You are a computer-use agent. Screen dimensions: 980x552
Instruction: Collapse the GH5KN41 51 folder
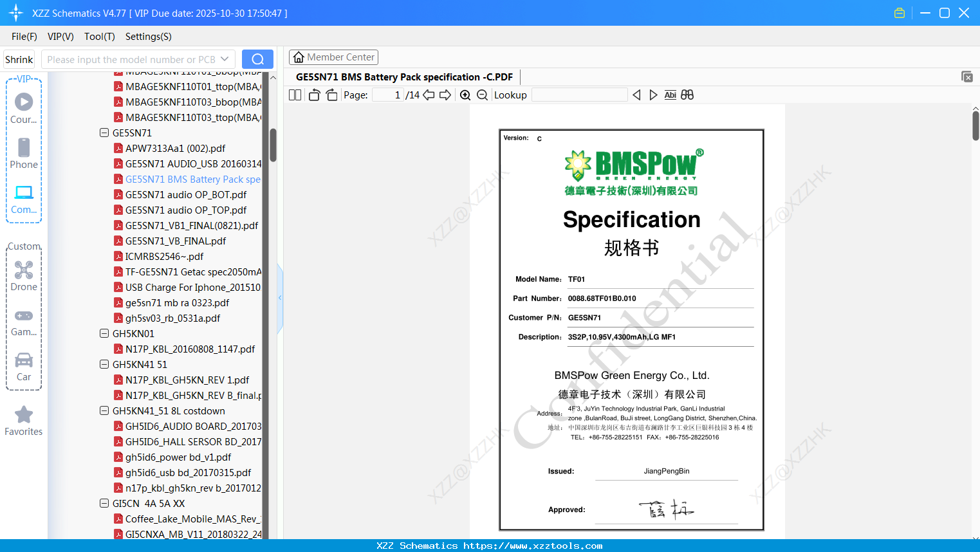point(104,364)
